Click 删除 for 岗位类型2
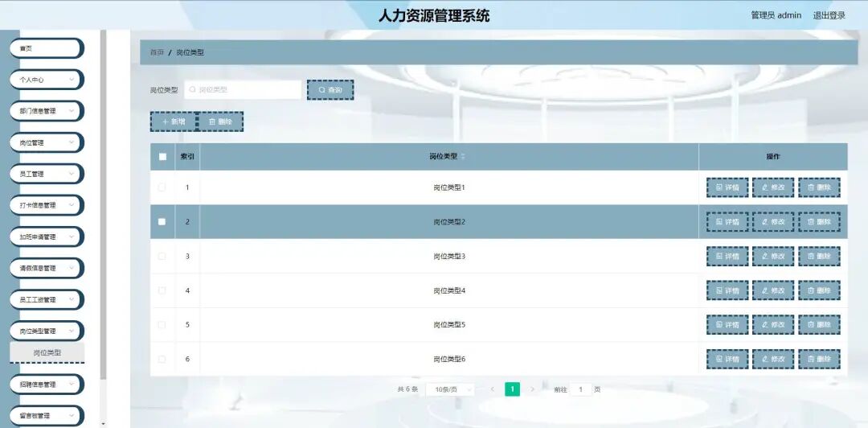The width and height of the screenshot is (868, 428). pyautogui.click(x=819, y=222)
